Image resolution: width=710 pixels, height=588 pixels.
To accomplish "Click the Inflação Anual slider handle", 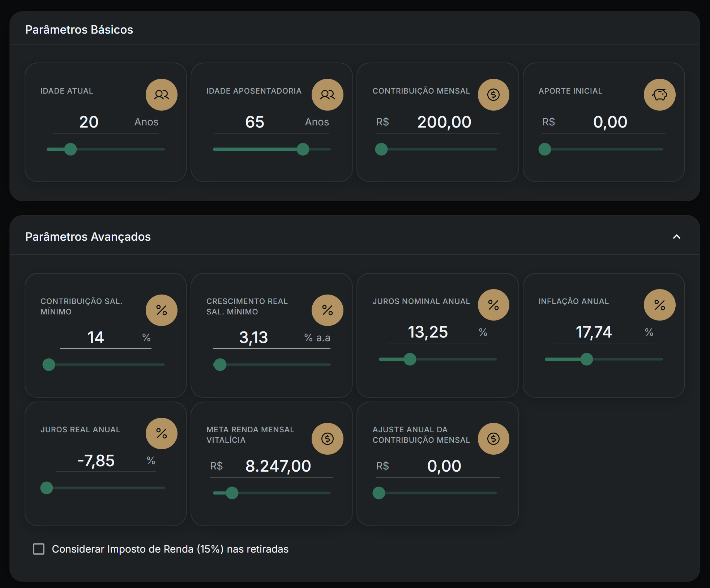I will coord(587,360).
